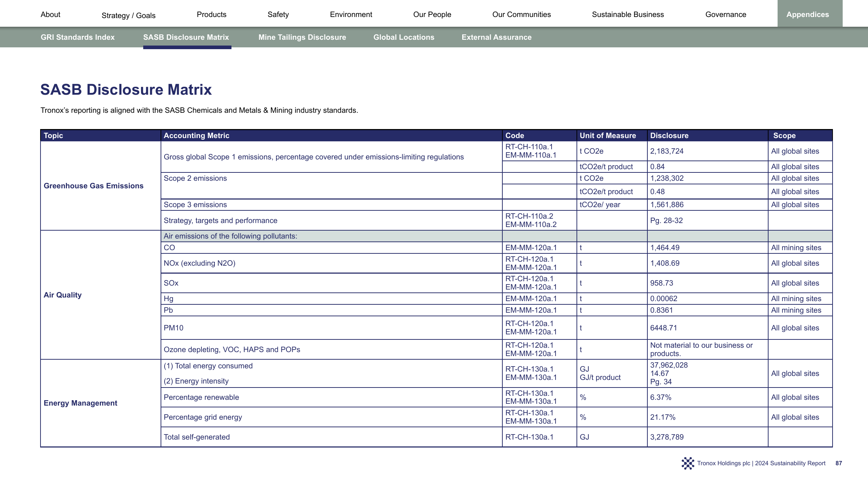Select SASB Disclosure Matrix sub-tab
This screenshot has height=488, width=868.
pos(186,37)
